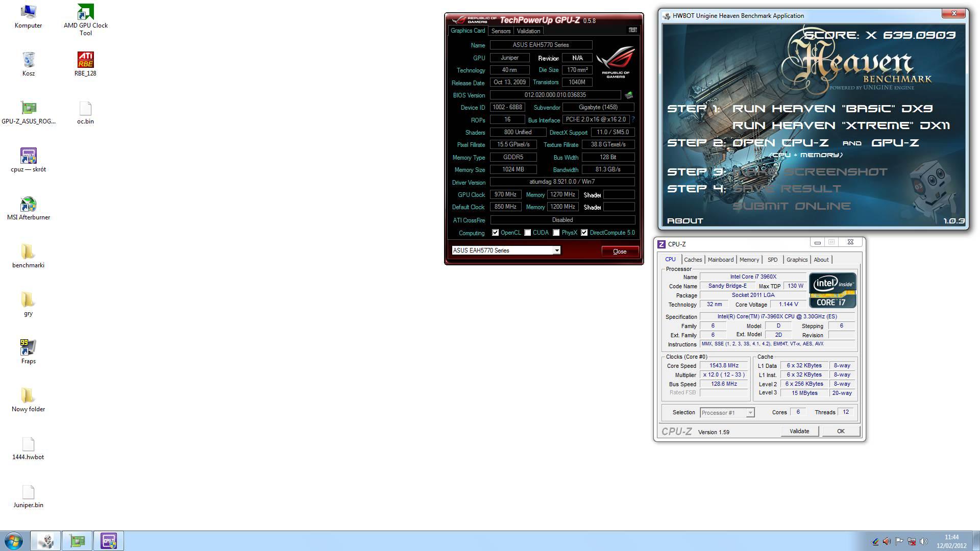Toggle the PhysX checkbox

coord(556,233)
